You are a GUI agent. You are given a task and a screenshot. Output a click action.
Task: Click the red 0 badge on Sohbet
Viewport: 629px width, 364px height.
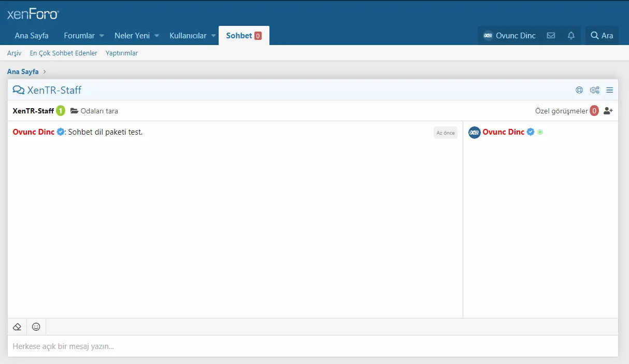coord(258,36)
